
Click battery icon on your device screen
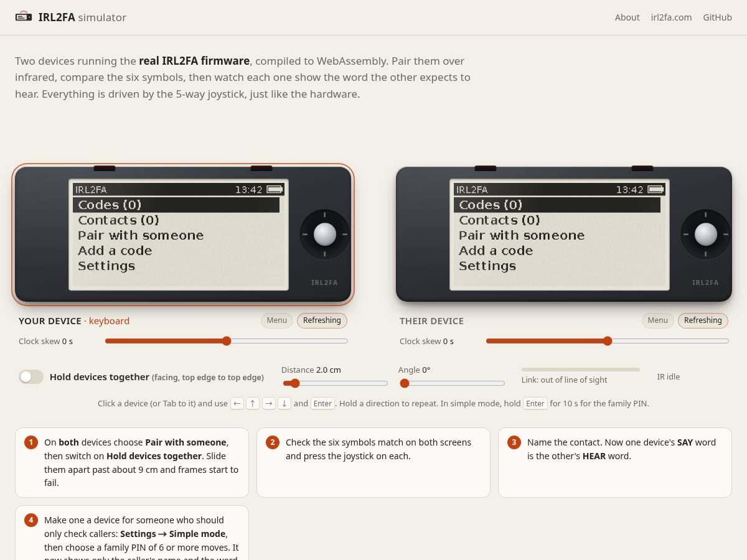275,189
